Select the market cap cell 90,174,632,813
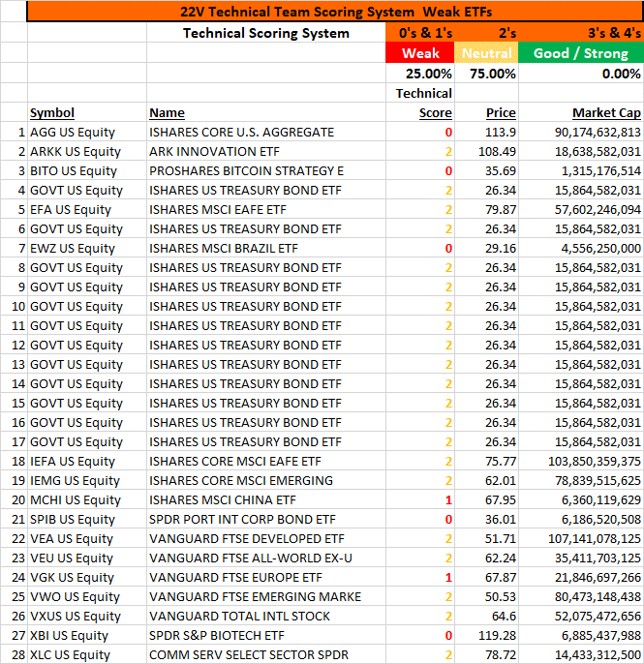644x664 pixels. 581,132
